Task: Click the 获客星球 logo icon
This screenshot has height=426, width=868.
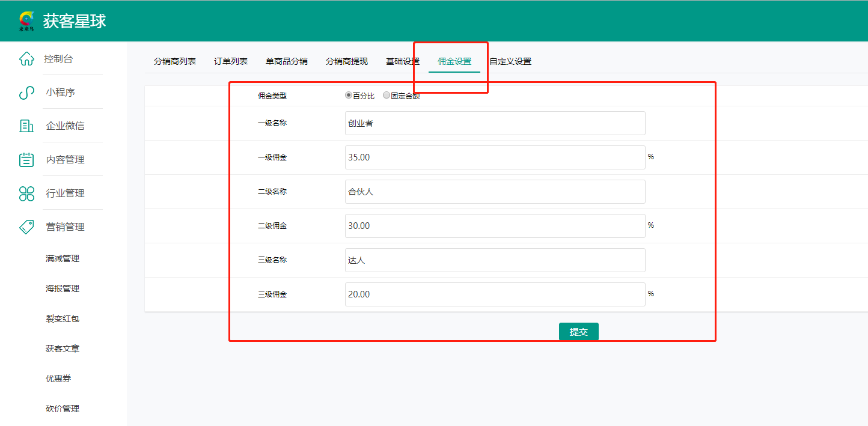Action: pyautogui.click(x=27, y=21)
